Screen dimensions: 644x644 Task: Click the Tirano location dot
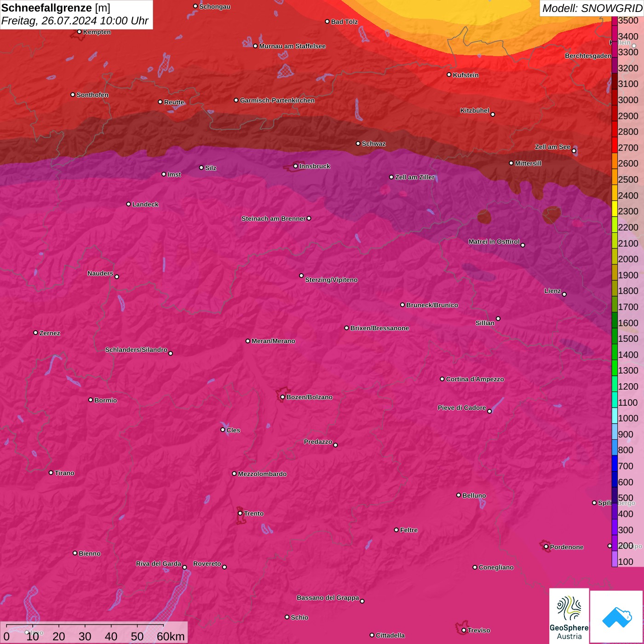(x=51, y=472)
